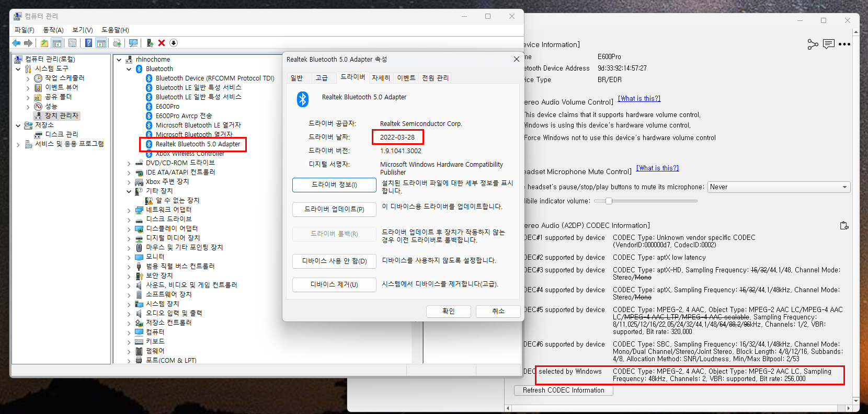Expand the 네트워크 어댑터 category
868x414 pixels.
(129, 210)
